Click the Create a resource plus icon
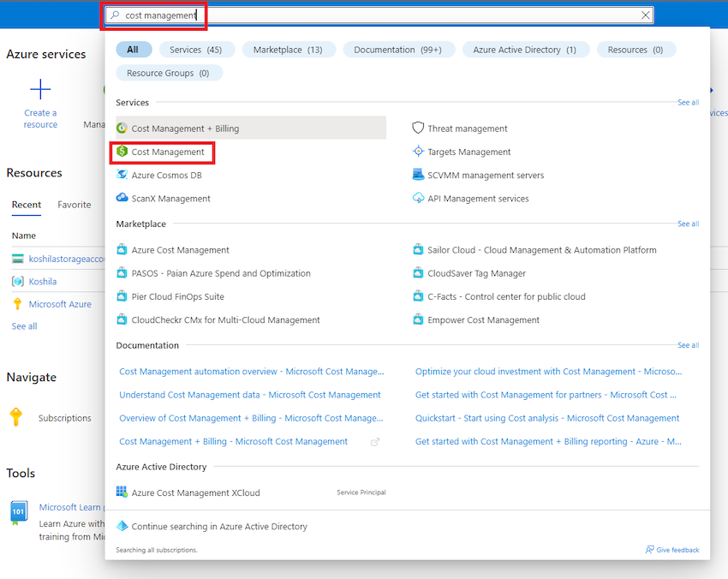This screenshot has width=728, height=579. [40, 89]
